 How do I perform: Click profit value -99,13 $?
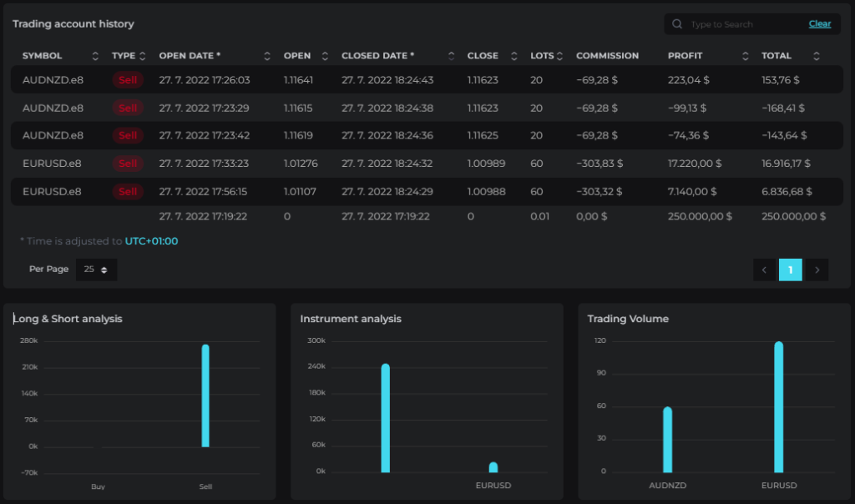tap(687, 108)
